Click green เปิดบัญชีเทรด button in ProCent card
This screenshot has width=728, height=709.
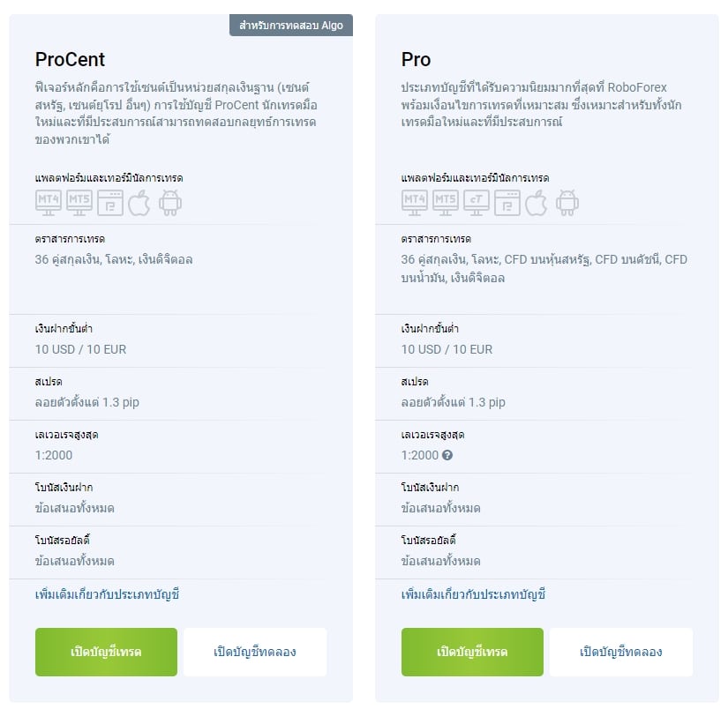106,652
